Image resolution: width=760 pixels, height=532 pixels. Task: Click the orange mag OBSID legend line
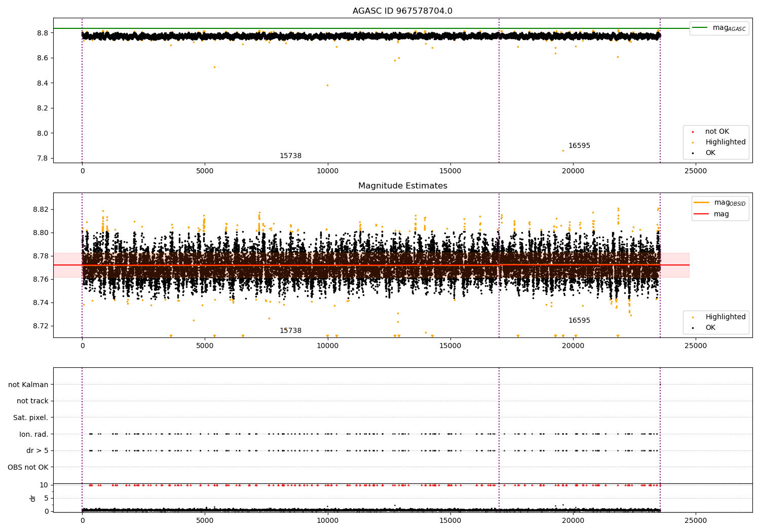(x=702, y=203)
